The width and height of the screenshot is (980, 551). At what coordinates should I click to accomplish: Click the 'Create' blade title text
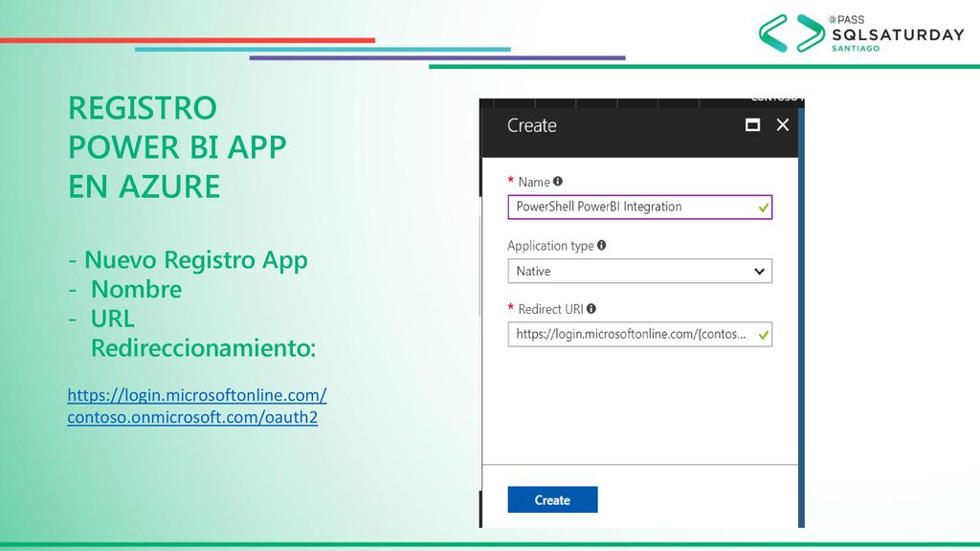tap(532, 125)
